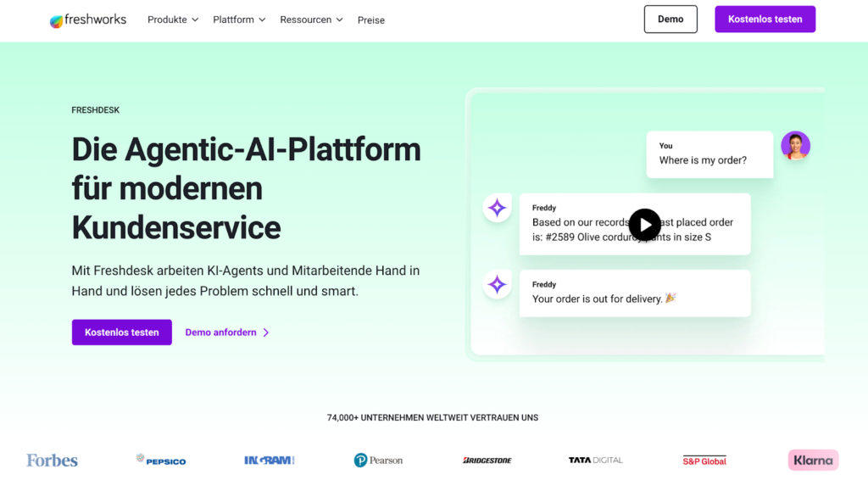
Task: Click the PepsiCo logo
Action: [x=161, y=461]
